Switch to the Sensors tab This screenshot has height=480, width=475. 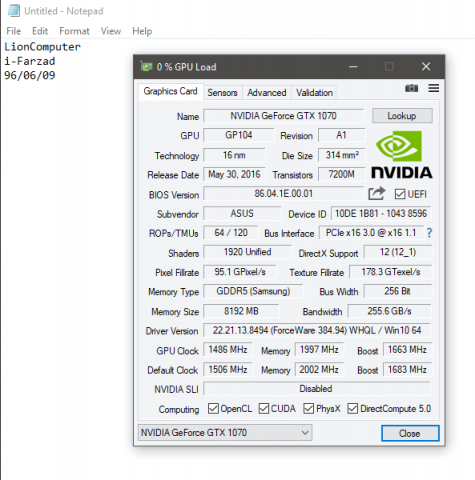coord(222,93)
